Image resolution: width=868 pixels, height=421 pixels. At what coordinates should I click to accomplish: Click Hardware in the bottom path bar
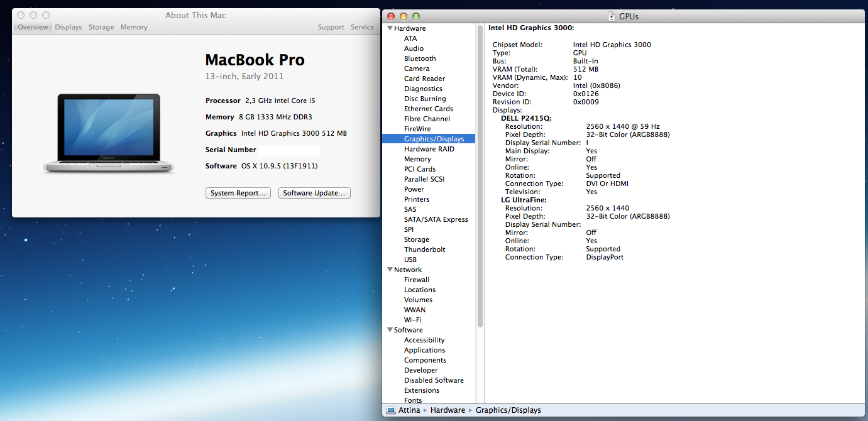coord(448,410)
